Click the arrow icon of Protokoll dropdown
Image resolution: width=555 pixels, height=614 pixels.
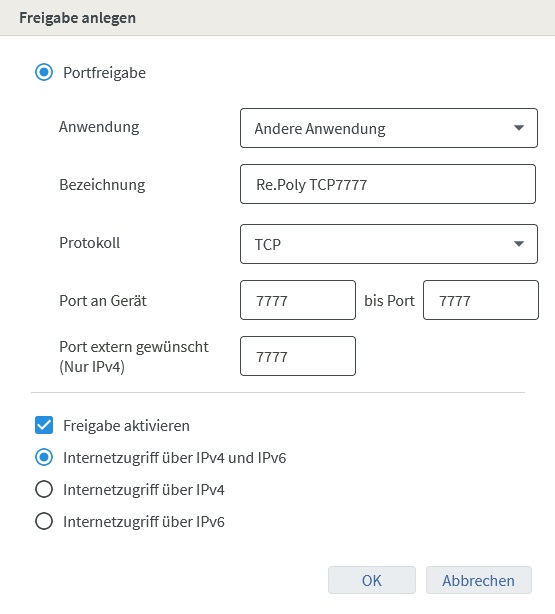click(x=519, y=244)
